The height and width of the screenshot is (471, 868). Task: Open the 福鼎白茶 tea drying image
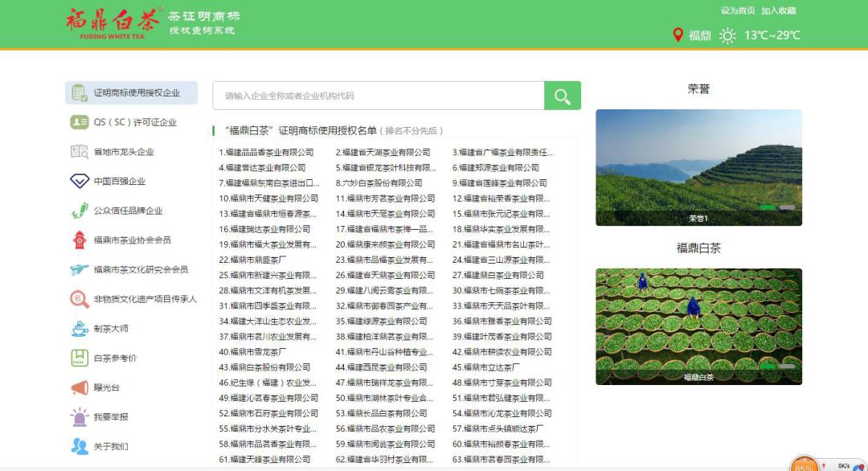click(698, 326)
